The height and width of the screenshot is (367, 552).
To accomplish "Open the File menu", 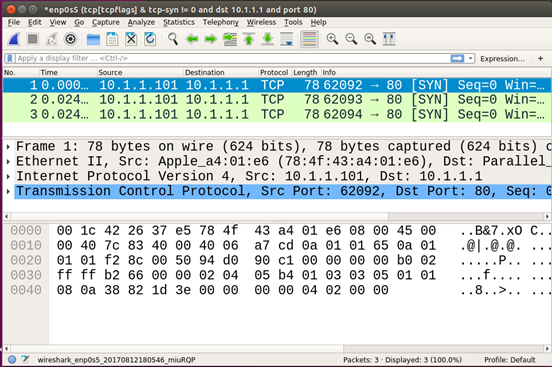I will click(x=14, y=22).
